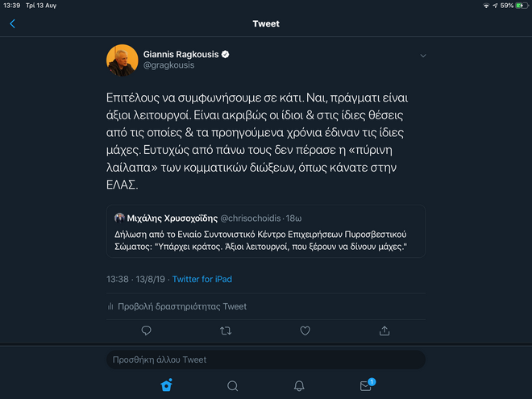Tap the 13:38 · 13/8/19 tweet timestamp
This screenshot has width=532, height=399.
(x=136, y=279)
